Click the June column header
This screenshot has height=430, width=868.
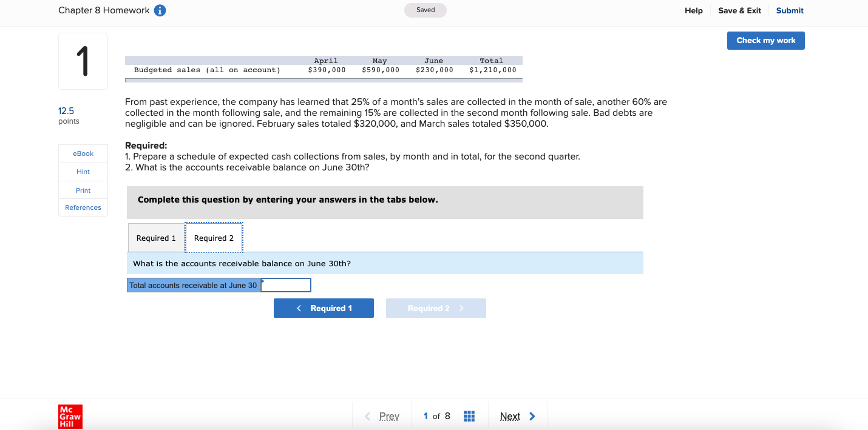[434, 61]
